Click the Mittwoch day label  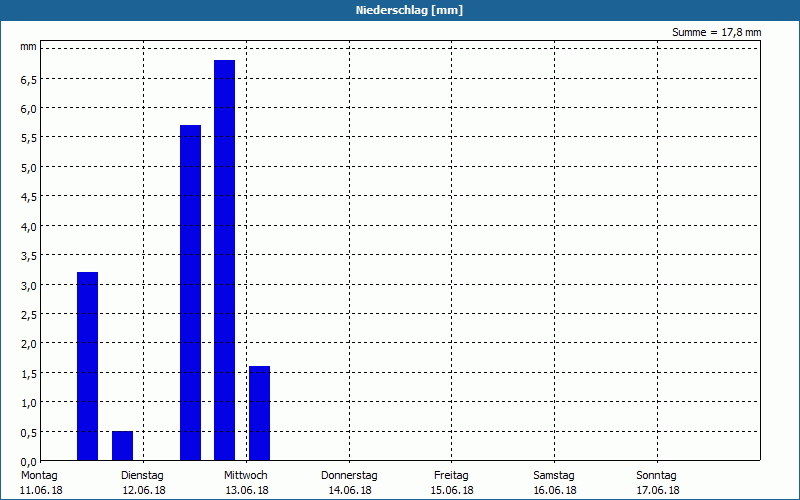pos(245,475)
